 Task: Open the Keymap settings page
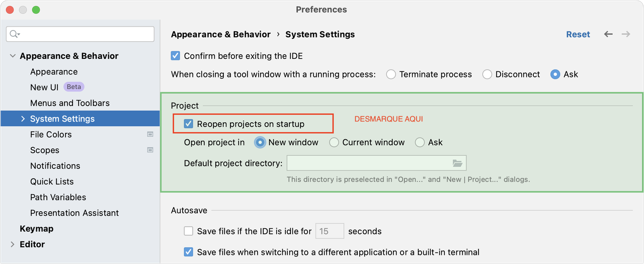(x=36, y=229)
